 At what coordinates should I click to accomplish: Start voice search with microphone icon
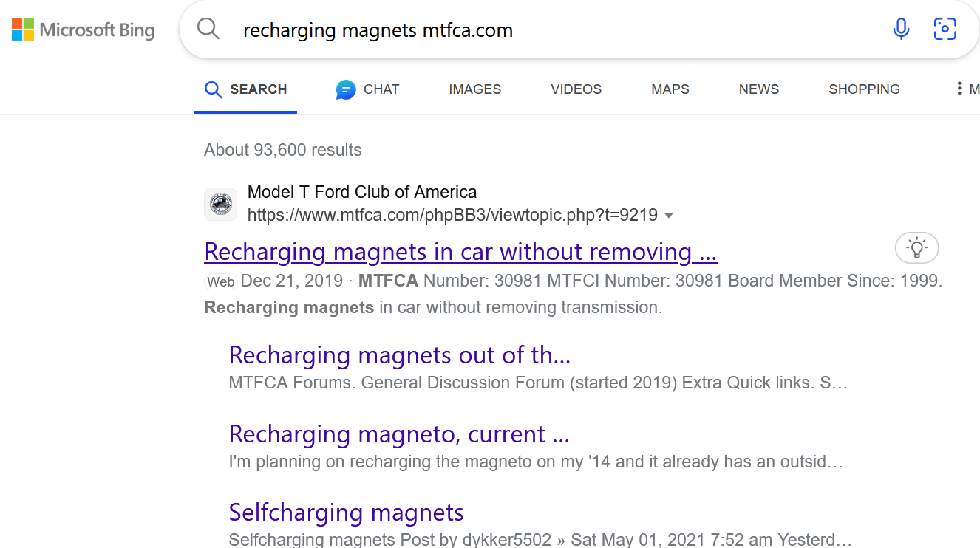[901, 30]
